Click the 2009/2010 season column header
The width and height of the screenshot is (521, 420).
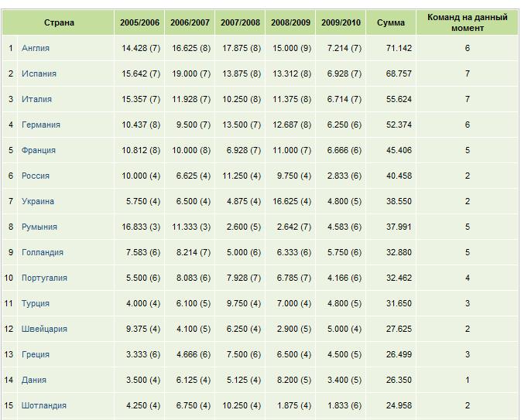tap(341, 22)
